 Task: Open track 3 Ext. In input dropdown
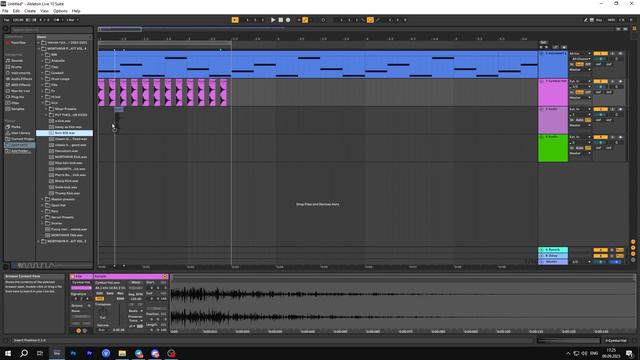click(580, 109)
